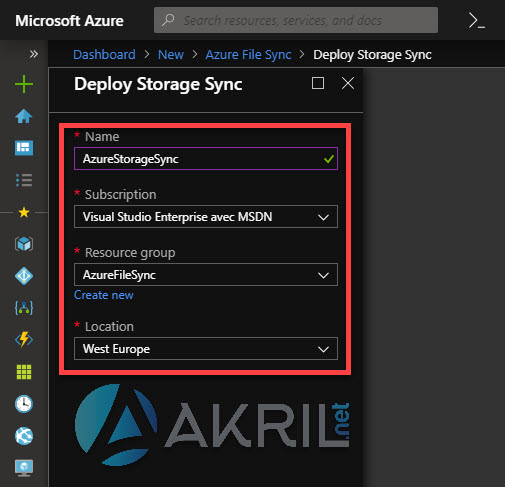Open Virtual machines monitor icon
Screen dimensions: 505x487
24,468
